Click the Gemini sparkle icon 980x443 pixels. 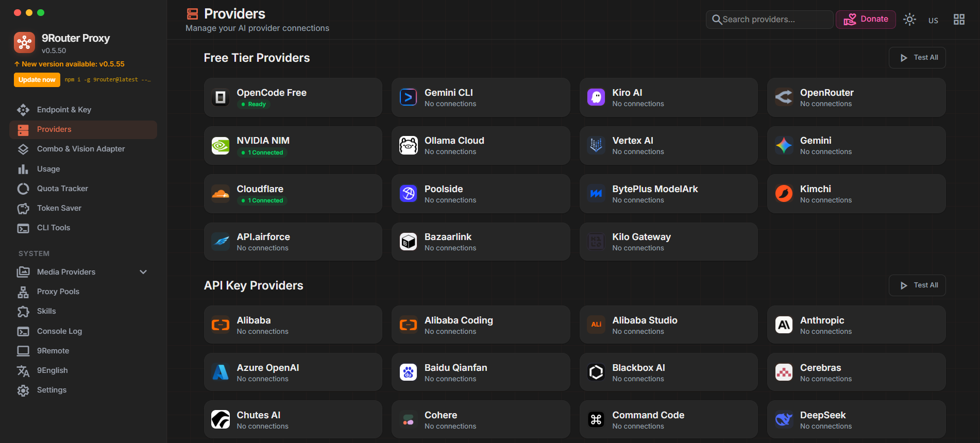(784, 146)
